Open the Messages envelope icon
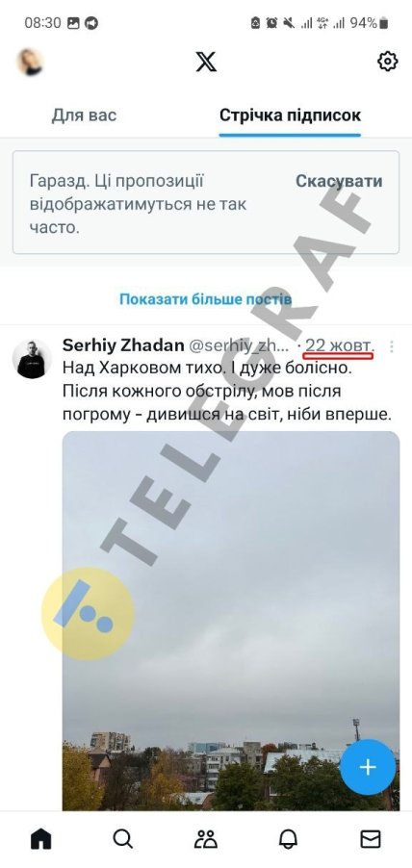 tap(371, 839)
